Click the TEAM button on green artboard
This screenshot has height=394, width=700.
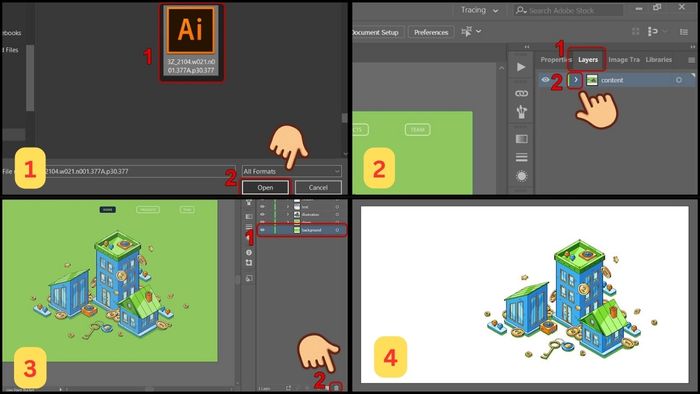click(x=417, y=129)
